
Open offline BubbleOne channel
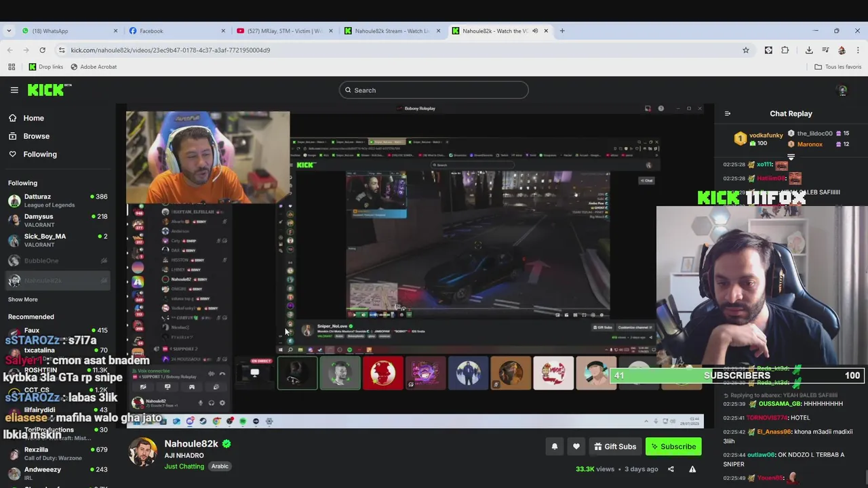[58, 260]
